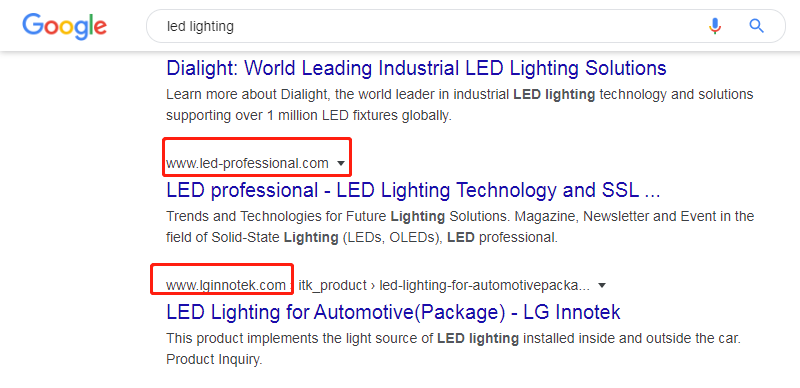Click the bold 'LED lighting' in the LG Innotek snippet
This screenshot has height=388, width=800.
[x=478, y=338]
